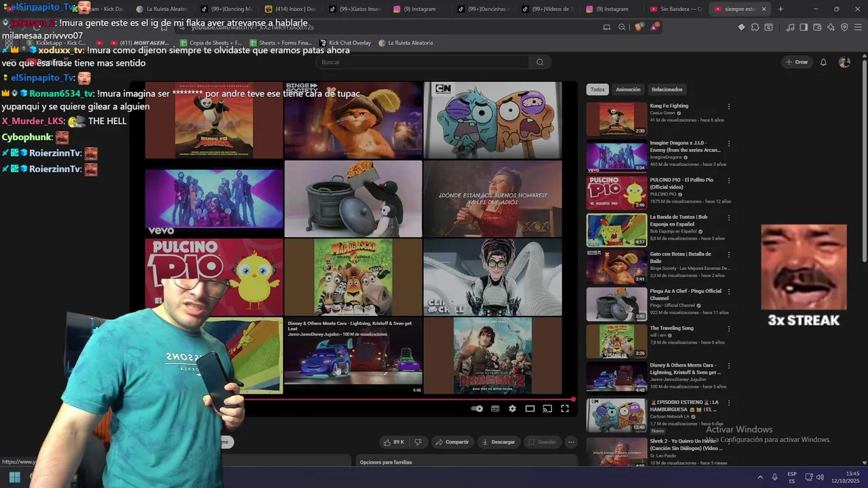Dislike the current video
This screenshot has width=868, height=488.
coord(418,442)
